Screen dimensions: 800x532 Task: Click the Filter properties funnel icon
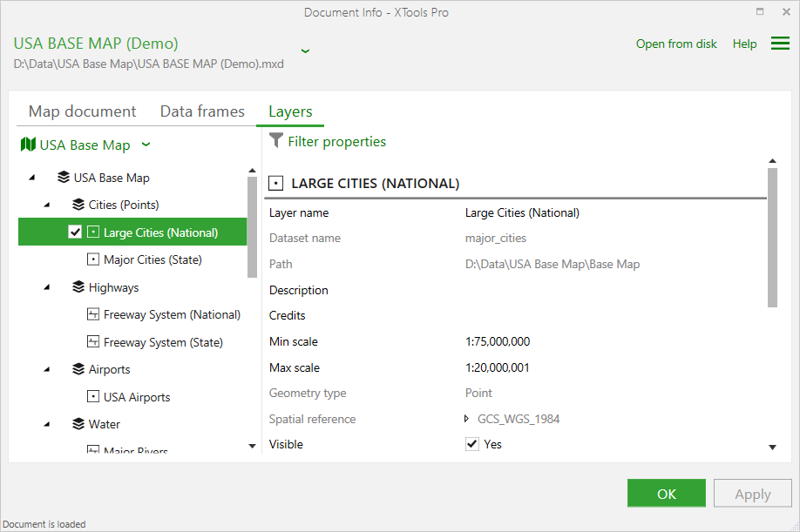pyautogui.click(x=275, y=140)
